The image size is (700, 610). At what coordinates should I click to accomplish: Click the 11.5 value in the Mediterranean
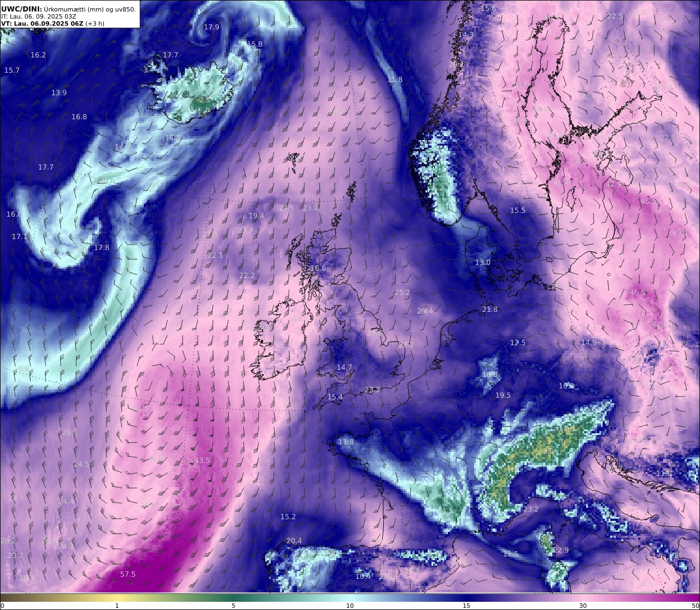click(x=510, y=554)
